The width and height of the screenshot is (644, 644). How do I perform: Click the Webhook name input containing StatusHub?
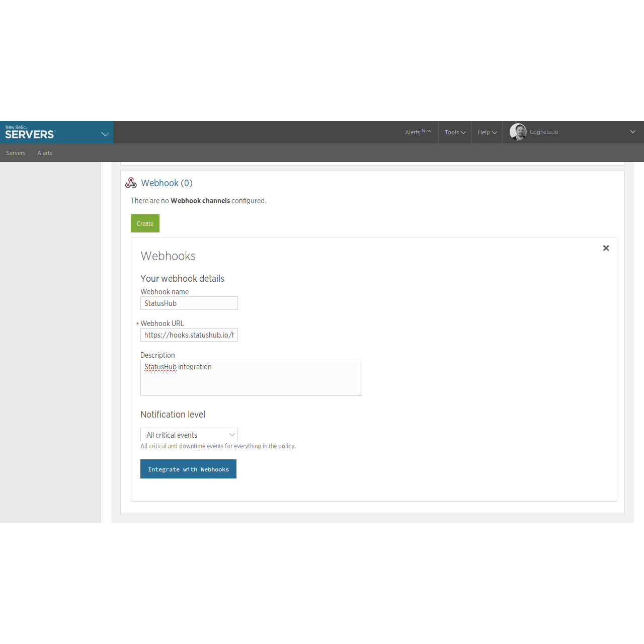pyautogui.click(x=189, y=303)
